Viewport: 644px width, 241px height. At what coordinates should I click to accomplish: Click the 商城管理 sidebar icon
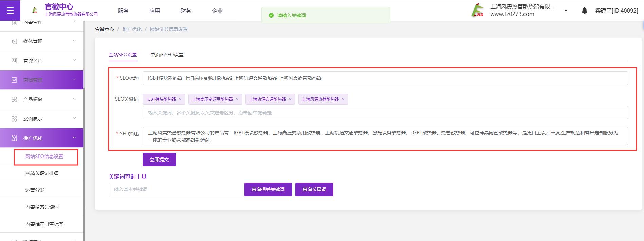[x=14, y=80]
